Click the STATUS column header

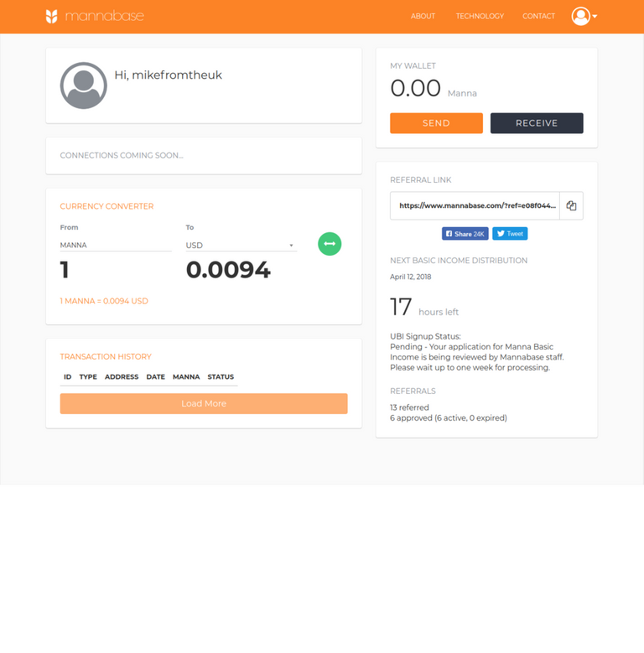(221, 377)
